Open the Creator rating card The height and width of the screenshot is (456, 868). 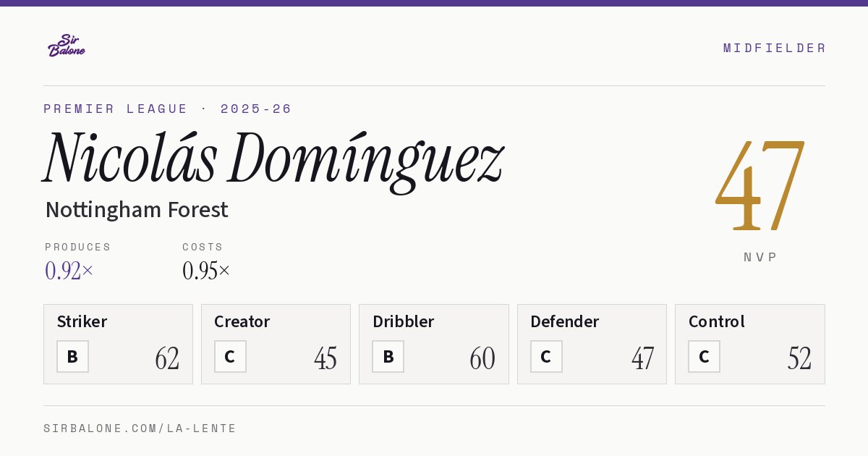point(276,344)
